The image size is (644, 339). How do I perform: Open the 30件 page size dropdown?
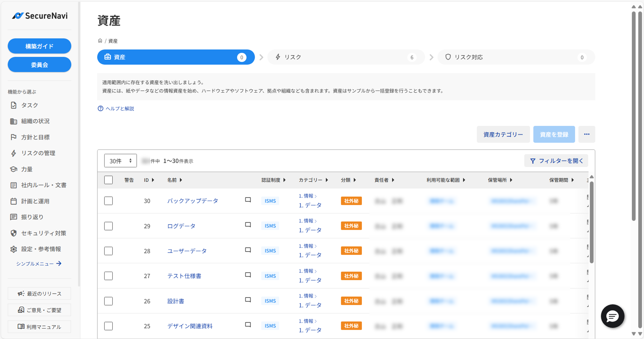pyautogui.click(x=120, y=161)
